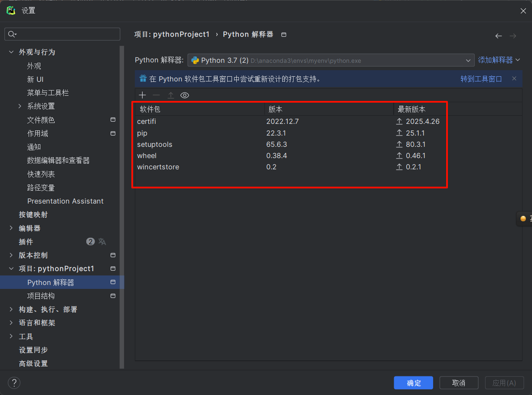Click the upgrade arrow beside setuptools 80.3.1
532x395 pixels.
[x=399, y=144]
